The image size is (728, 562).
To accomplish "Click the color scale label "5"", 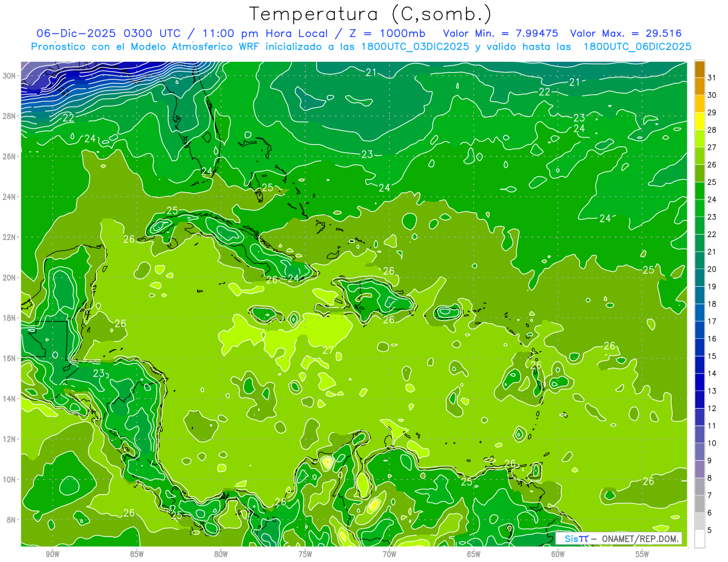I will click(710, 530).
